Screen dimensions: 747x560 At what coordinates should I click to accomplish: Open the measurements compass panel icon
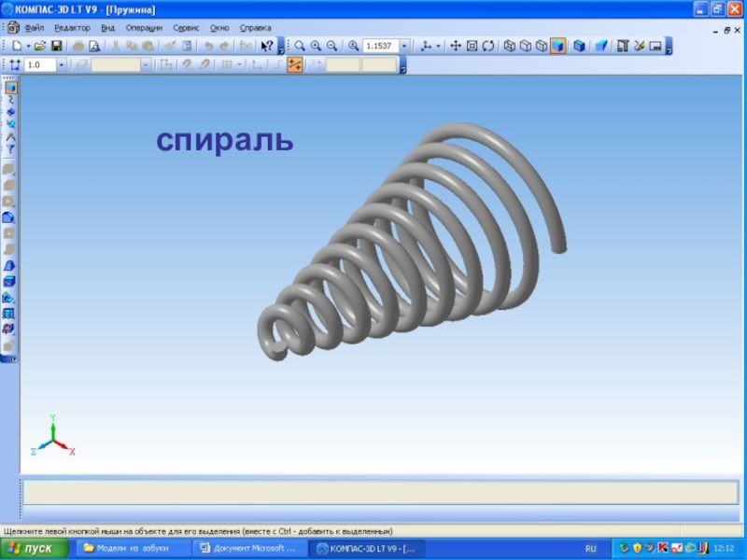tap(11, 137)
